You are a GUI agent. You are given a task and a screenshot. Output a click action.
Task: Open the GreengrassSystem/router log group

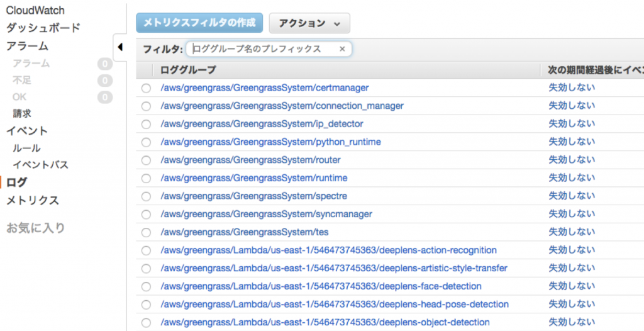coord(250,160)
